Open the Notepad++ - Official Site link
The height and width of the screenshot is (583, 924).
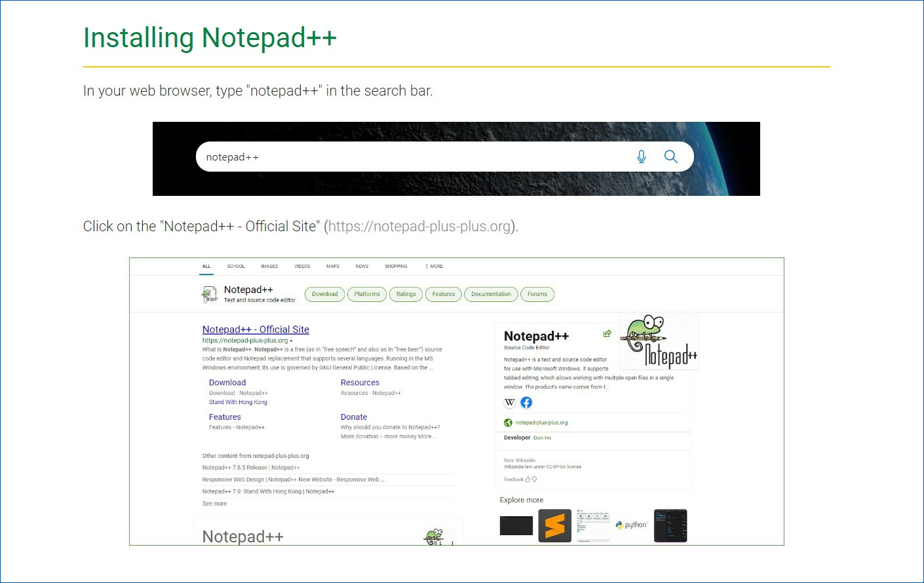(x=256, y=329)
